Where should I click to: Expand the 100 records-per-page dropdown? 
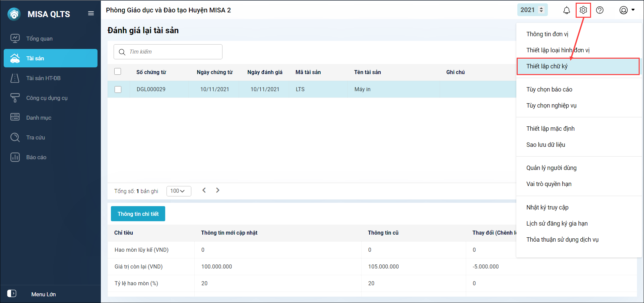coord(179,191)
